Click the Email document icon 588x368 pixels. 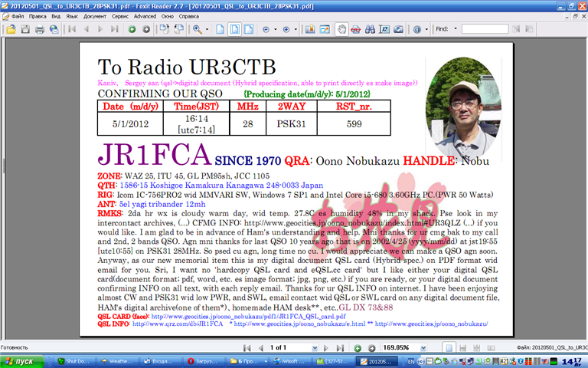pos(53,29)
